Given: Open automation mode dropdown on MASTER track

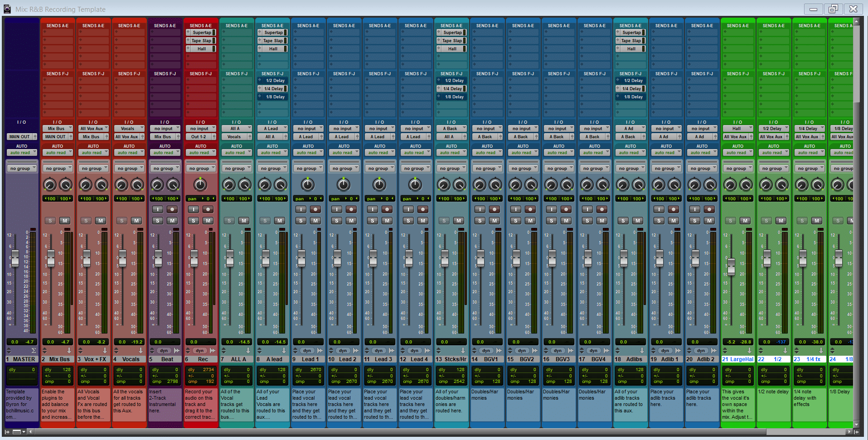Looking at the screenshot, I should (x=21, y=153).
